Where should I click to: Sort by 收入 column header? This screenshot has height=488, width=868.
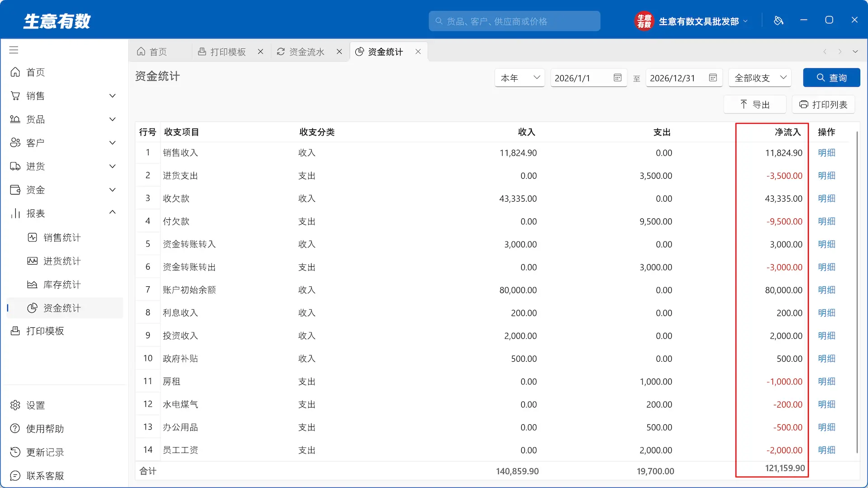(x=527, y=132)
